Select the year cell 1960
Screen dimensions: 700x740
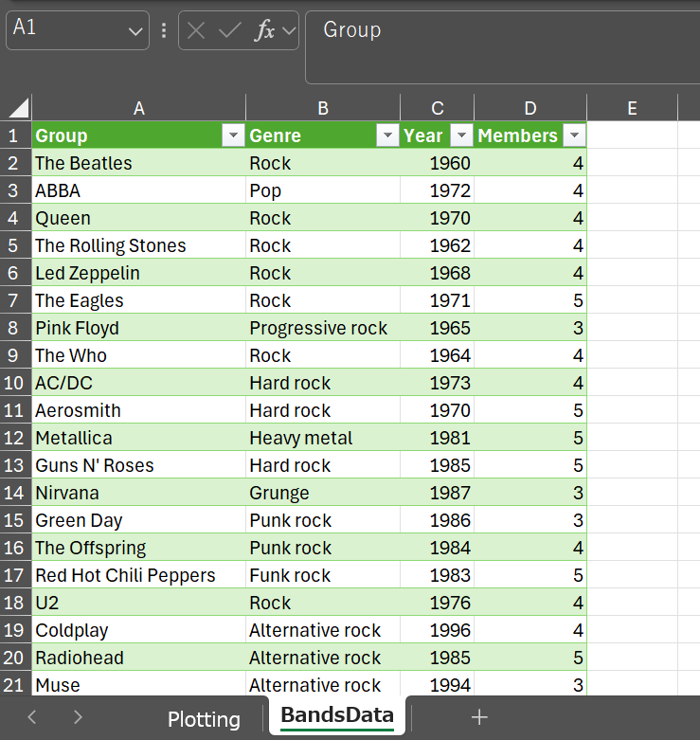(x=438, y=163)
